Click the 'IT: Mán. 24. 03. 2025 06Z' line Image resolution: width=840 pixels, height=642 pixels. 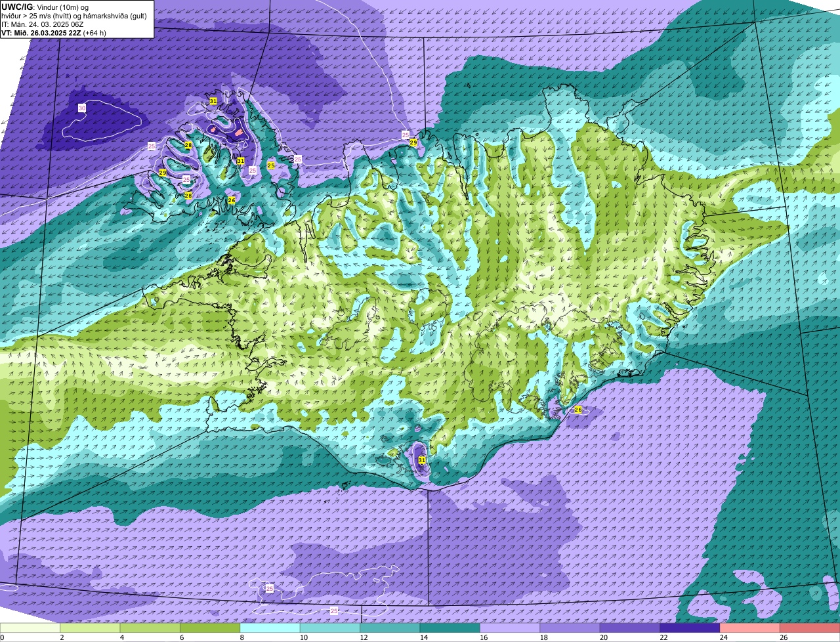[42, 24]
